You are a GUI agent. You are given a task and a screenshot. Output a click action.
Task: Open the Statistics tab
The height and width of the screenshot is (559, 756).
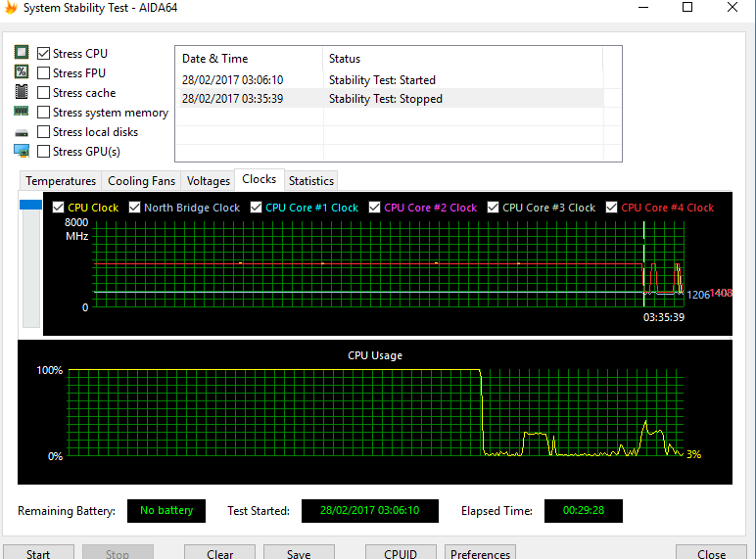pyautogui.click(x=311, y=181)
